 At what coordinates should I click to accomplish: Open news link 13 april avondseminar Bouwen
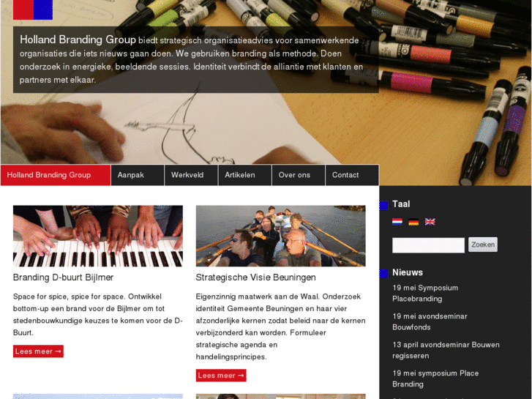pyautogui.click(x=446, y=350)
